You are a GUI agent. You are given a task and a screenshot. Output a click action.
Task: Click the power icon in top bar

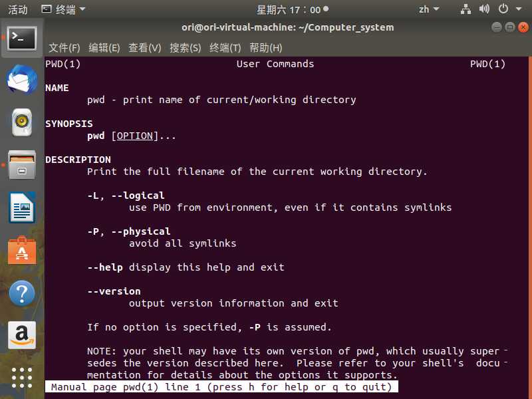point(503,9)
